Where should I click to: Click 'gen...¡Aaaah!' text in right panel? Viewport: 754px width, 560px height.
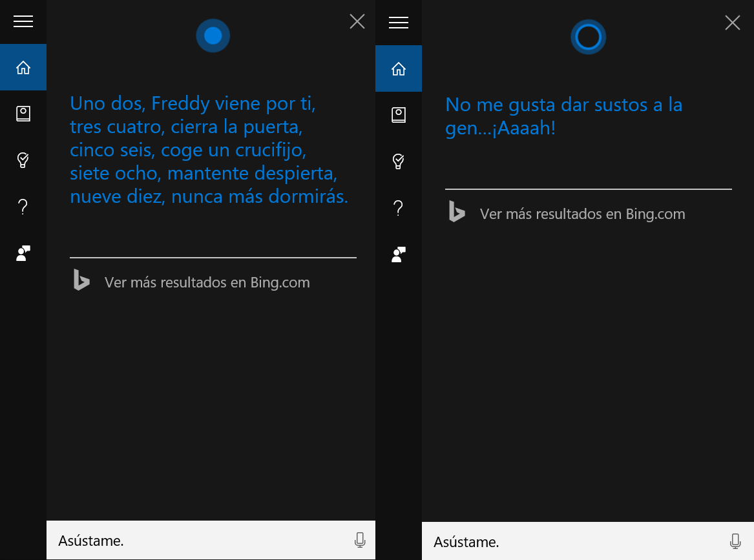501,129
